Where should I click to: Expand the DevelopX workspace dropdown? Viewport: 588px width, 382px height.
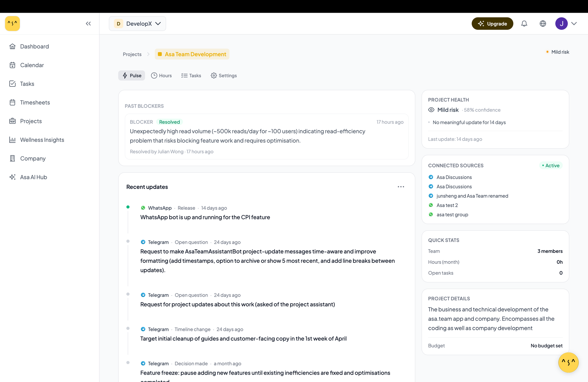pyautogui.click(x=137, y=24)
